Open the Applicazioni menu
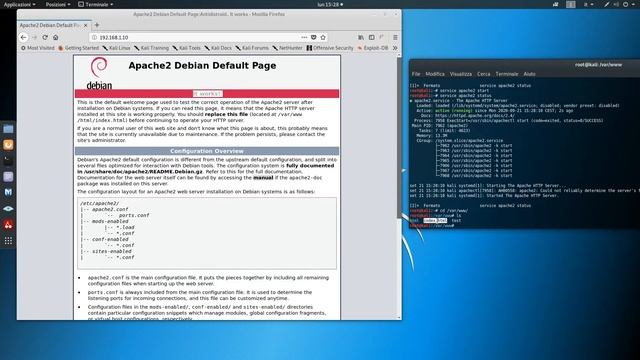 pyautogui.click(x=19, y=4)
